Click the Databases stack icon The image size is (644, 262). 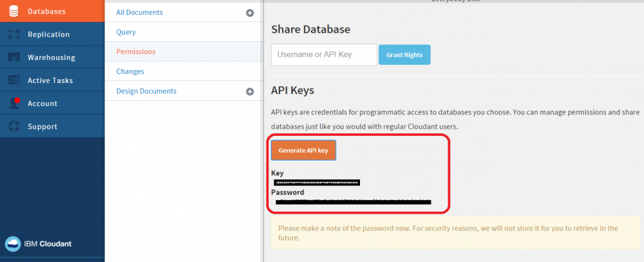coord(14,11)
